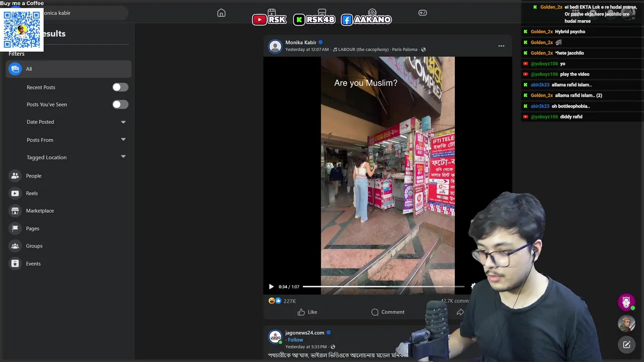644x362 pixels.
Task: Expand Tagged Location dropdown
Action: pyautogui.click(x=123, y=157)
